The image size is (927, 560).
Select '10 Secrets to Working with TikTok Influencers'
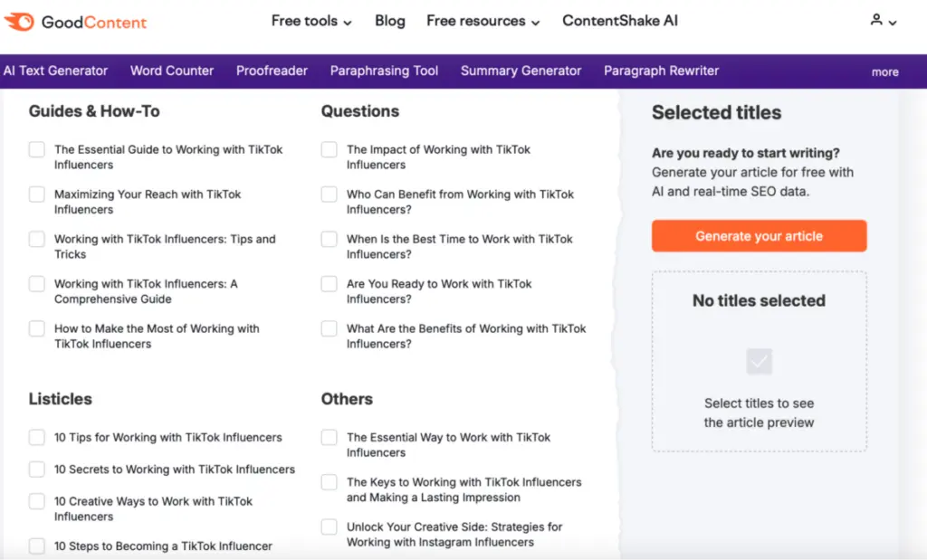coord(36,470)
